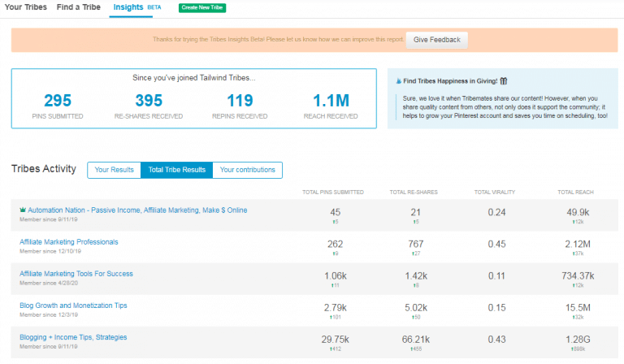Click the 66.21k re-shares value
The width and height of the screenshot is (624, 364).
coord(416,340)
